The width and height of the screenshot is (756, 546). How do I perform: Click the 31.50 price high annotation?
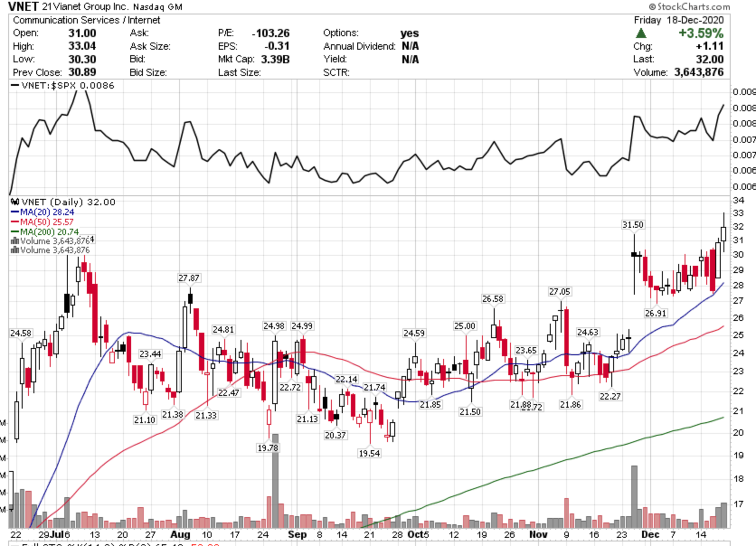coord(633,225)
